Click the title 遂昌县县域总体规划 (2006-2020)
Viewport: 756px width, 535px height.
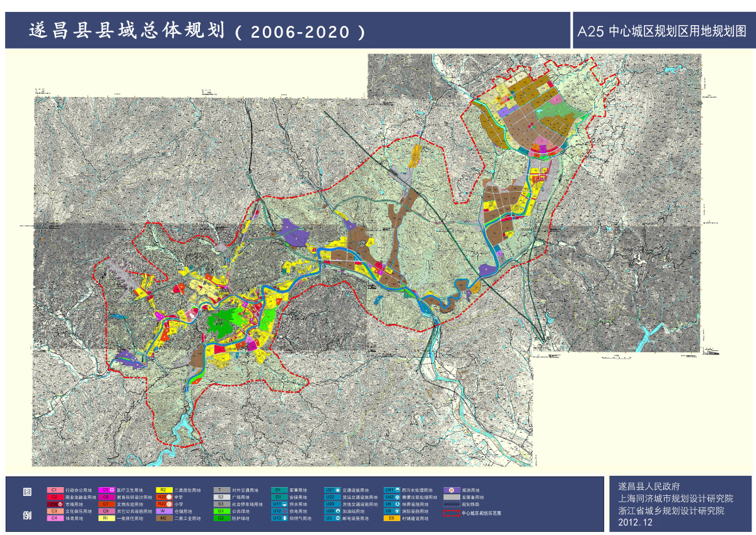click(197, 31)
